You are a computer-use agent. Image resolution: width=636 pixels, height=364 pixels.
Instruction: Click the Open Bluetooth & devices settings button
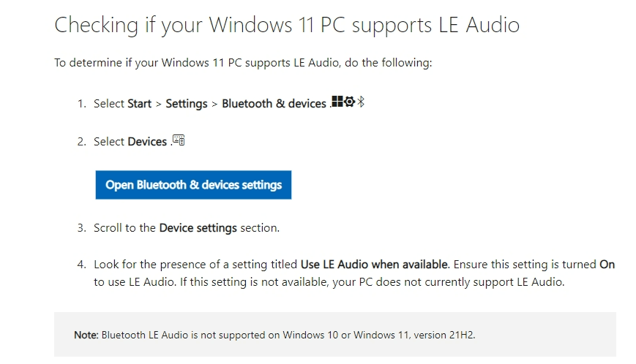tap(193, 185)
